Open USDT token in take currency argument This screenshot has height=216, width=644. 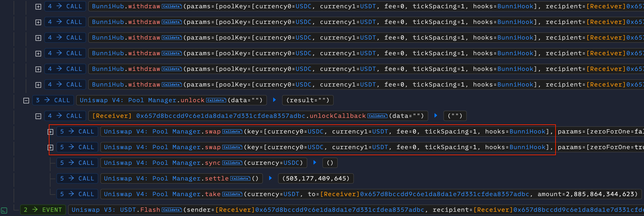coord(291,194)
